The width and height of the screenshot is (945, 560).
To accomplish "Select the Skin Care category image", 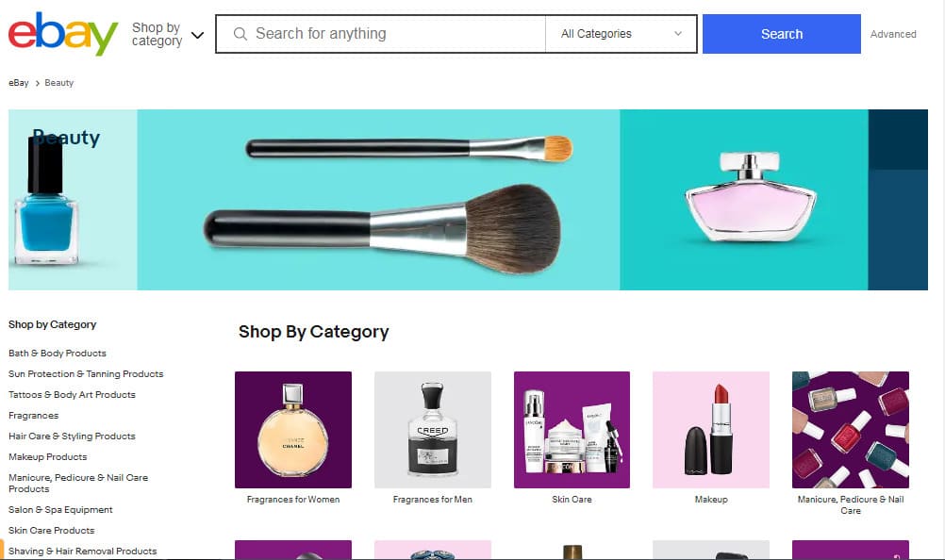I will point(572,429).
